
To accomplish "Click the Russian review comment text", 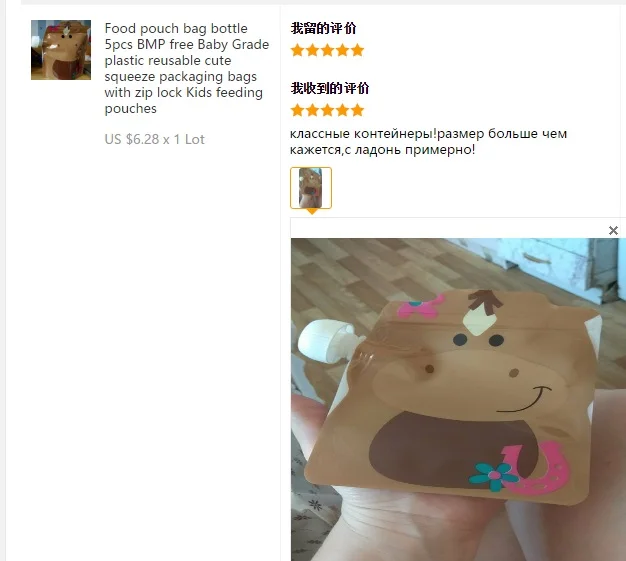I will tap(428, 141).
